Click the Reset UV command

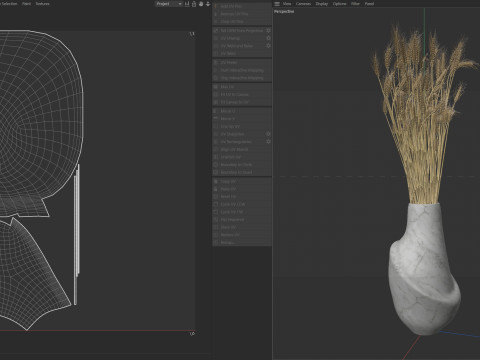click(x=242, y=197)
